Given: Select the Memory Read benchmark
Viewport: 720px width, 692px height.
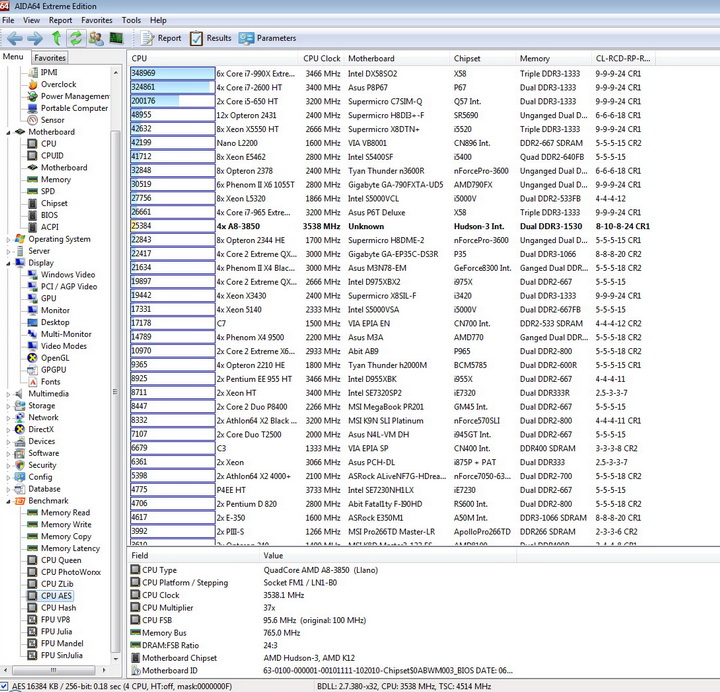Looking at the screenshot, I should tap(59, 512).
